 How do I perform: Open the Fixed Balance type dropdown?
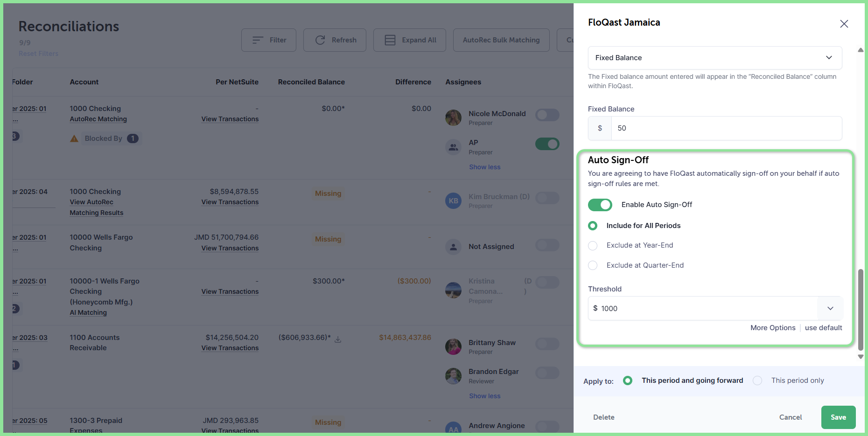(715, 58)
